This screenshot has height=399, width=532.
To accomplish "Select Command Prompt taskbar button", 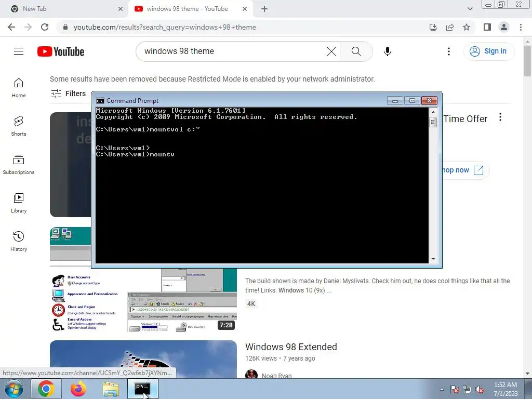I will pyautogui.click(x=142, y=389).
